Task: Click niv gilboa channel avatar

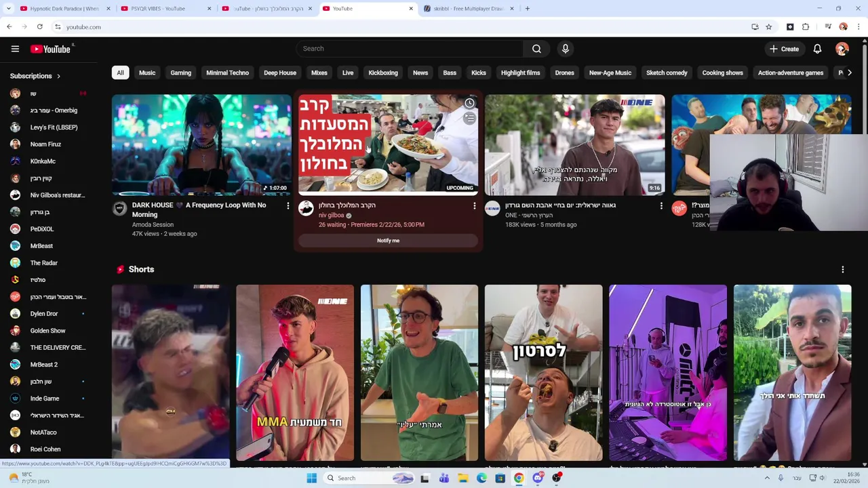Action: 306,208
